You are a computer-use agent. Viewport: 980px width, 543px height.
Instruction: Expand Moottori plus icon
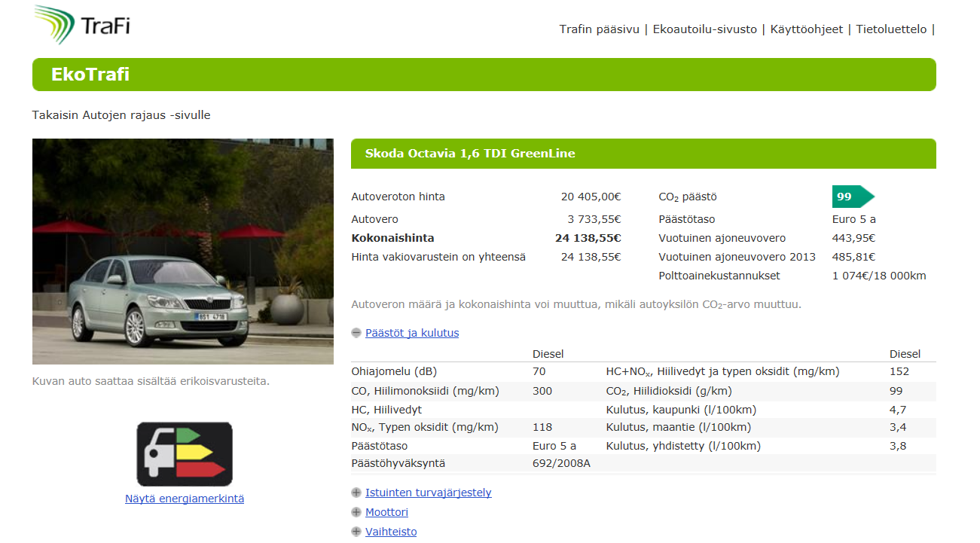click(356, 512)
